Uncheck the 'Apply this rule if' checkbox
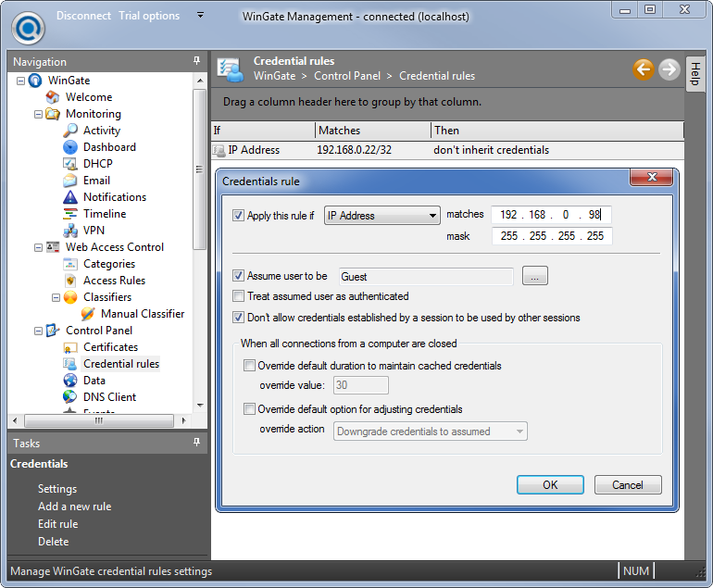This screenshot has height=588, width=713. (x=239, y=216)
